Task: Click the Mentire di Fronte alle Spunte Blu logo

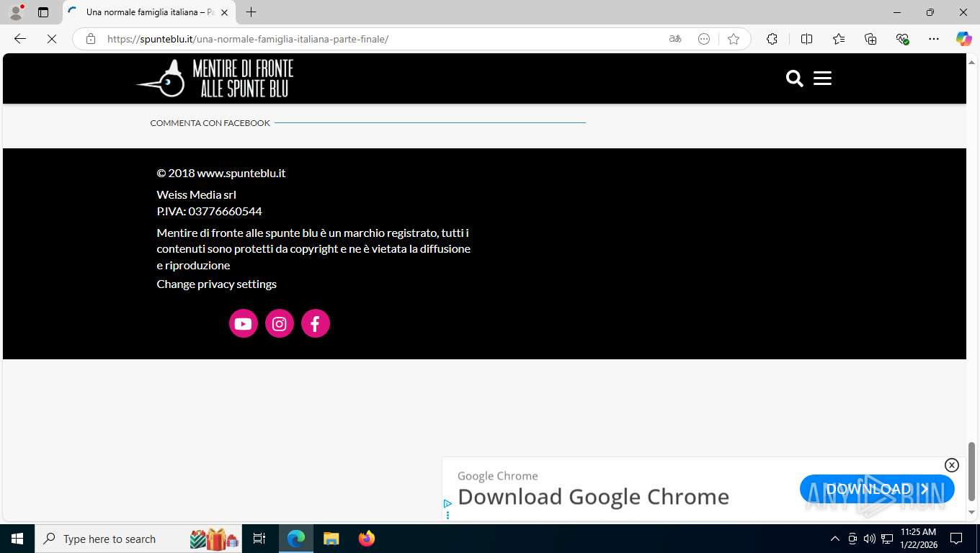Action: (x=215, y=78)
